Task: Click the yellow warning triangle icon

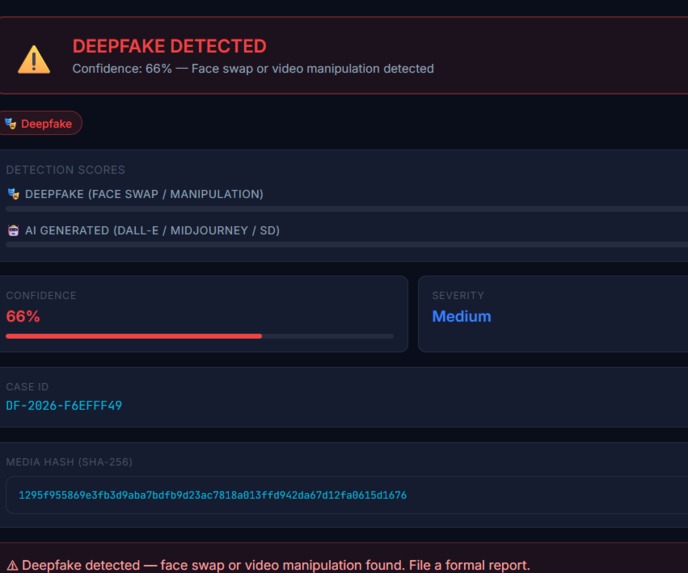Action: 34,59
